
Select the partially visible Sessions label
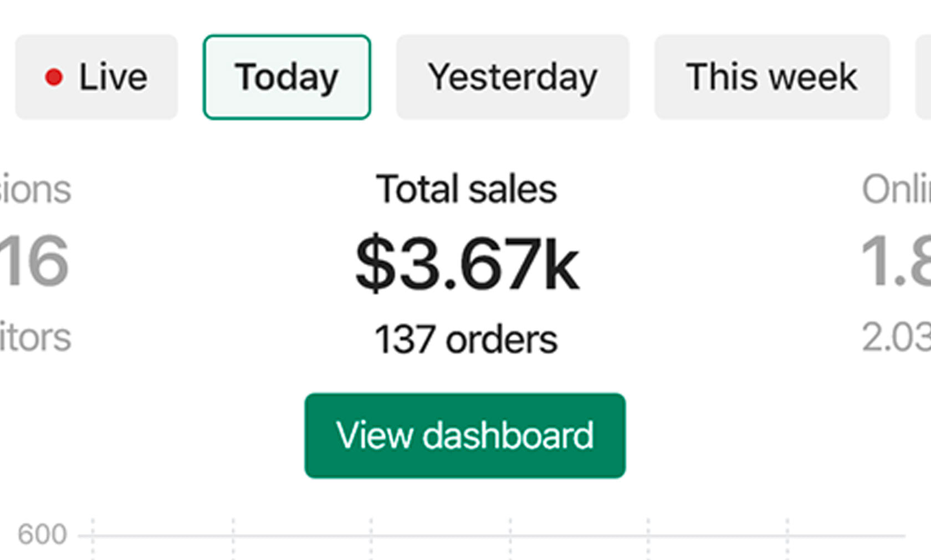[x=35, y=189]
